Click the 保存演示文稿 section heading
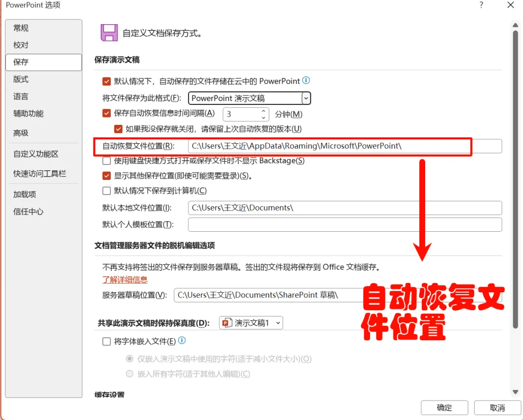The height and width of the screenshot is (420, 523). coord(117,60)
